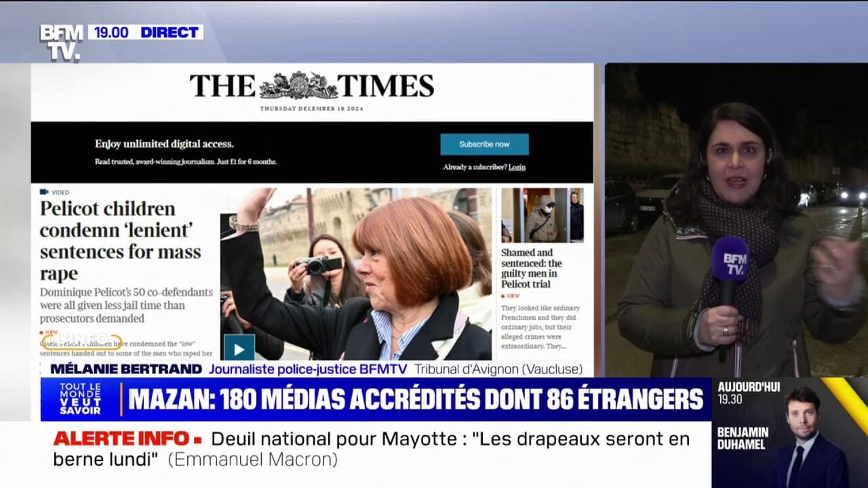
Task: Click the video camera icon beside VIDEO
Action: [x=44, y=192]
